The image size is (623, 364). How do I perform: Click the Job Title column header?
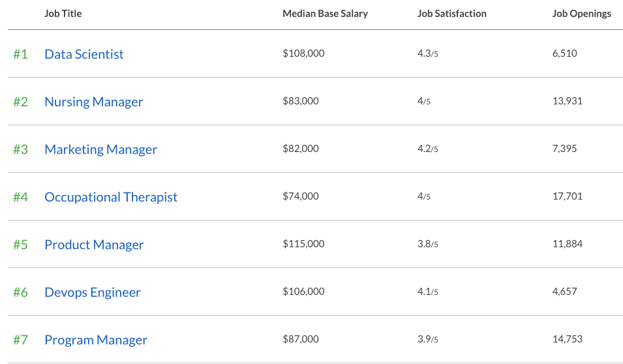[63, 14]
